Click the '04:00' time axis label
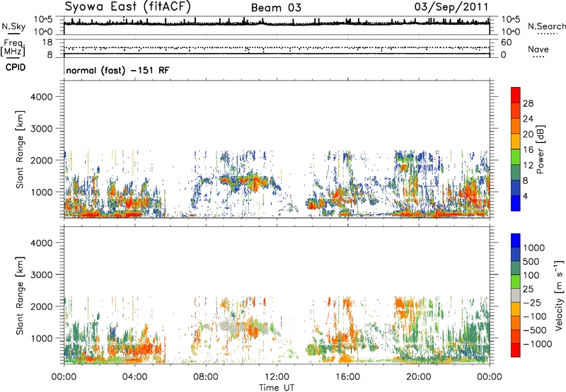The image size is (566, 392). 134,377
